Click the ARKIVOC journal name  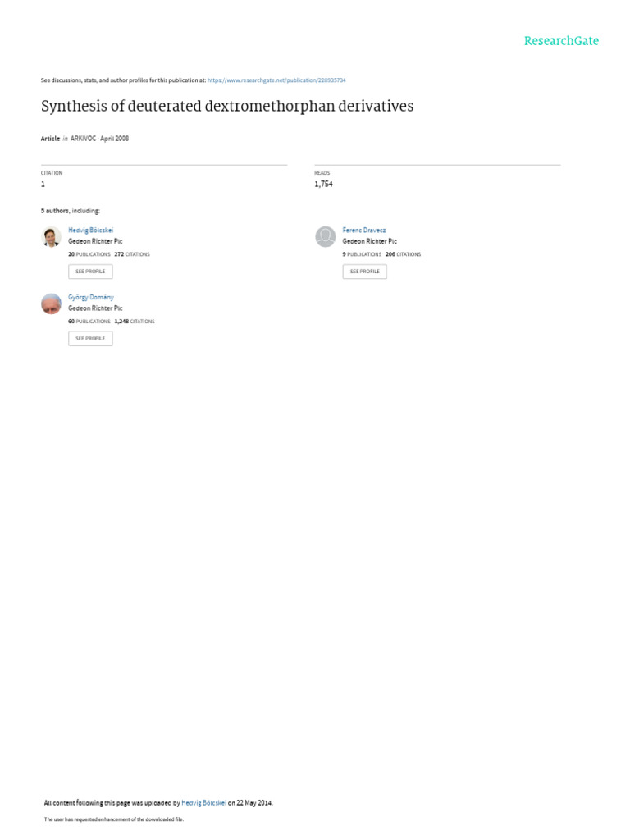pyautogui.click(x=83, y=139)
